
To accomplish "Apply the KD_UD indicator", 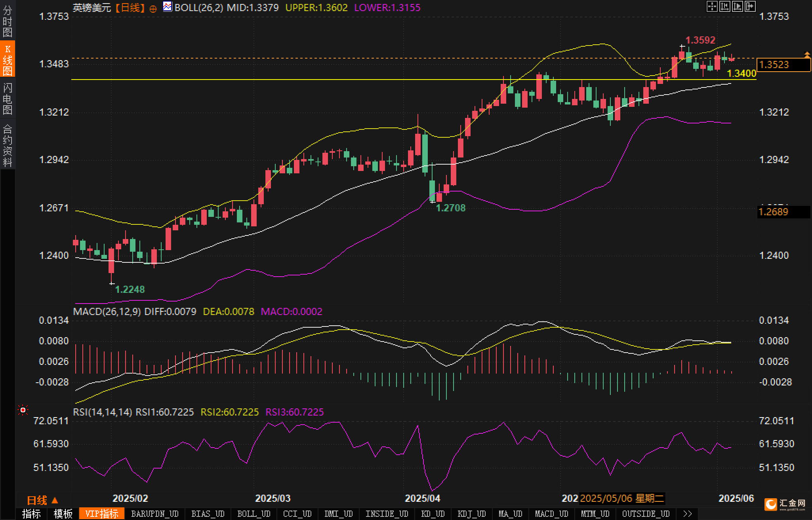I will coord(433,514).
